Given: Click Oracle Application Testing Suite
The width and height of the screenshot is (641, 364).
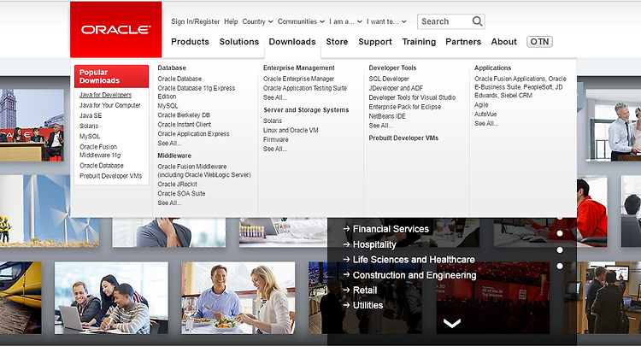Looking at the screenshot, I should [x=305, y=88].
